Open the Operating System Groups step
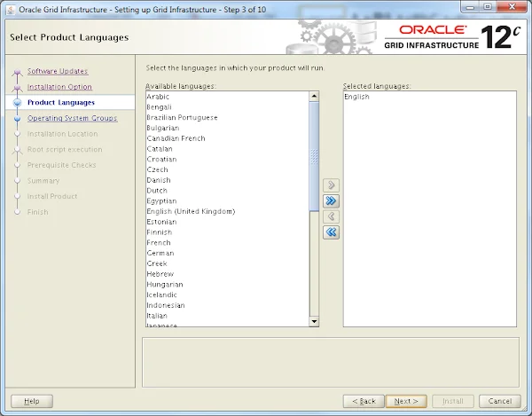 [73, 118]
